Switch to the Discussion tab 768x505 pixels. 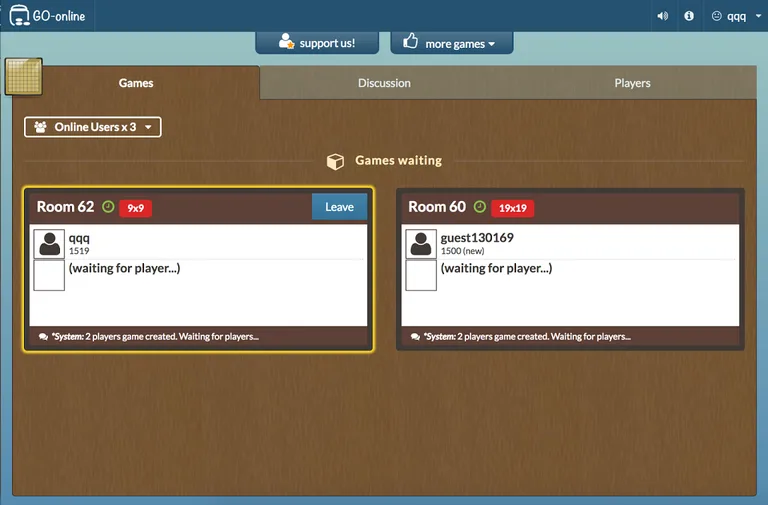384,83
